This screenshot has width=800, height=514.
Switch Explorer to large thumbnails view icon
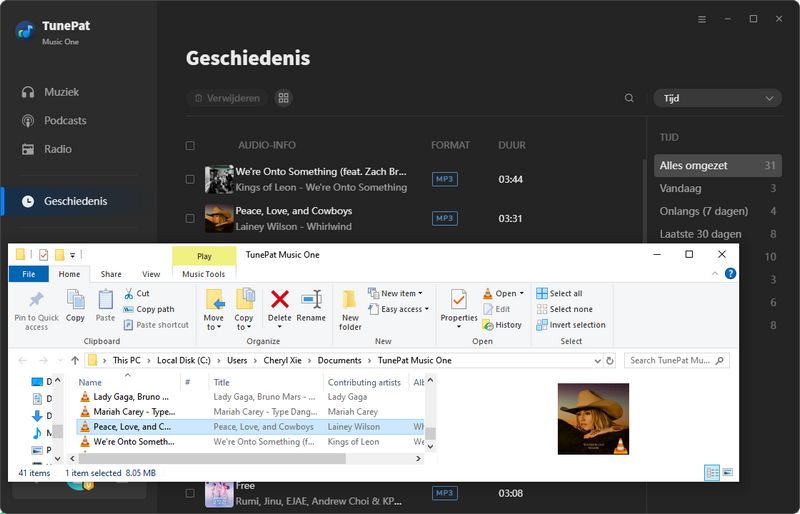(728, 473)
